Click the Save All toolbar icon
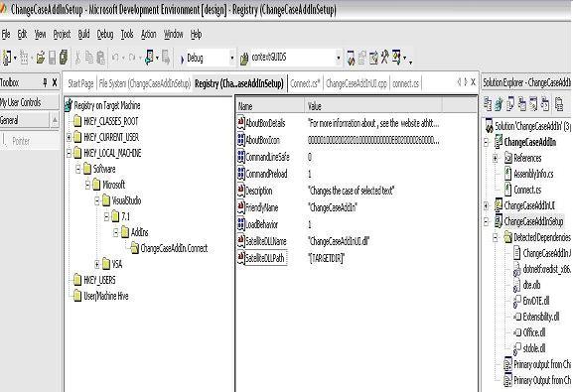Image resolution: width=573 pixels, height=392 pixels. click(64, 58)
